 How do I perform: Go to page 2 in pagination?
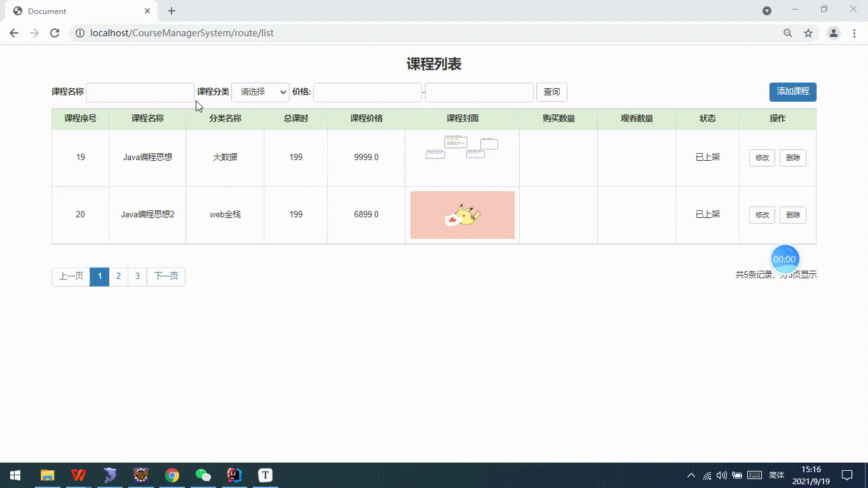click(x=119, y=276)
